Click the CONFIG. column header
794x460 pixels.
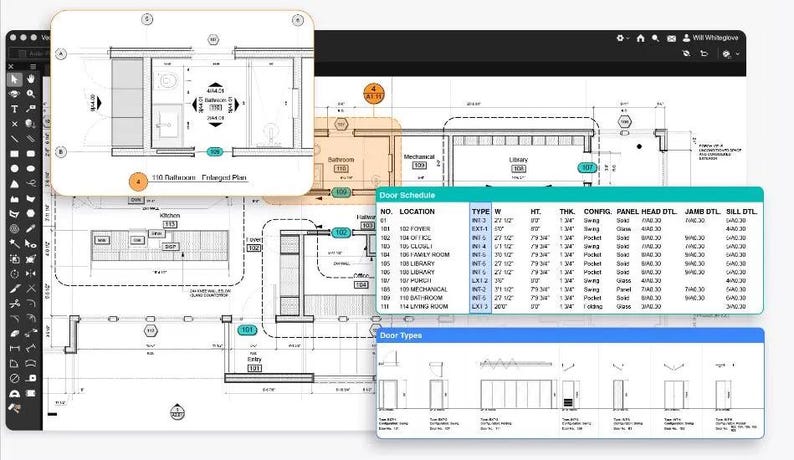pyautogui.click(x=598, y=212)
